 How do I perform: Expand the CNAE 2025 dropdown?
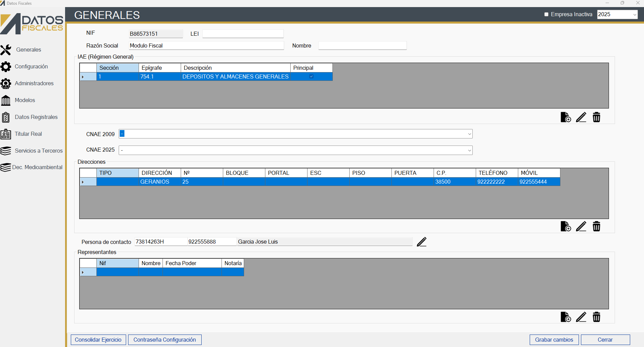[x=469, y=150]
